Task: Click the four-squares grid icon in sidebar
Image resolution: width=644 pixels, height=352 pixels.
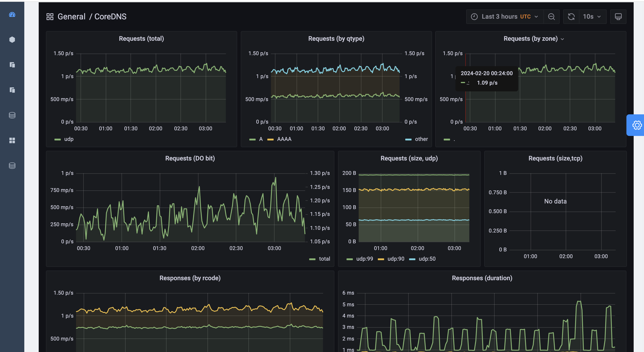Action: click(x=12, y=140)
